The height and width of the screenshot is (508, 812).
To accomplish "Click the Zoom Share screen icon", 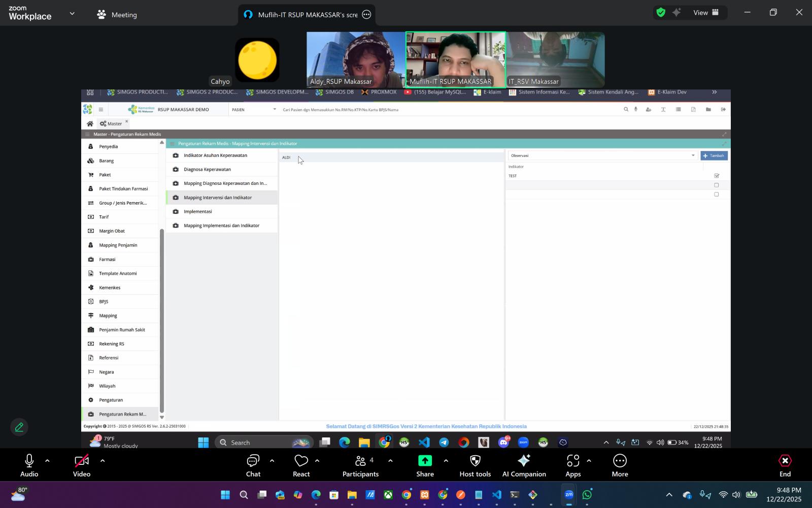I will (x=425, y=461).
